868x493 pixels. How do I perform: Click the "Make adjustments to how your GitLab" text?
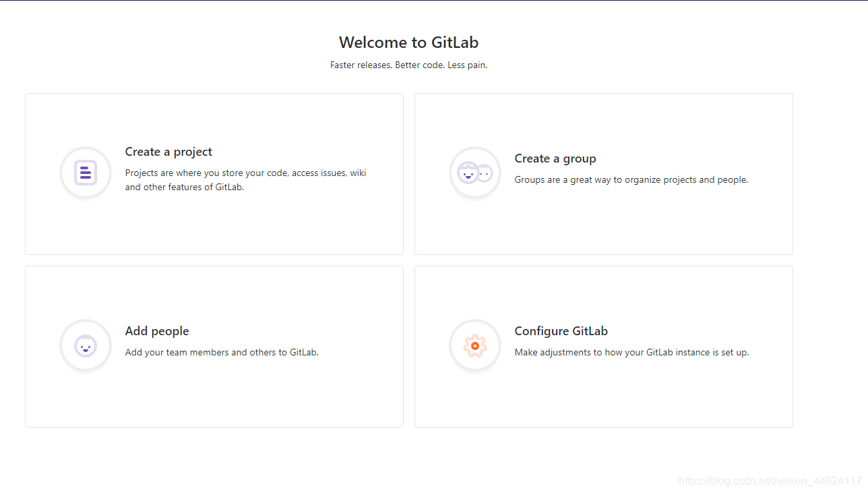(x=600, y=352)
